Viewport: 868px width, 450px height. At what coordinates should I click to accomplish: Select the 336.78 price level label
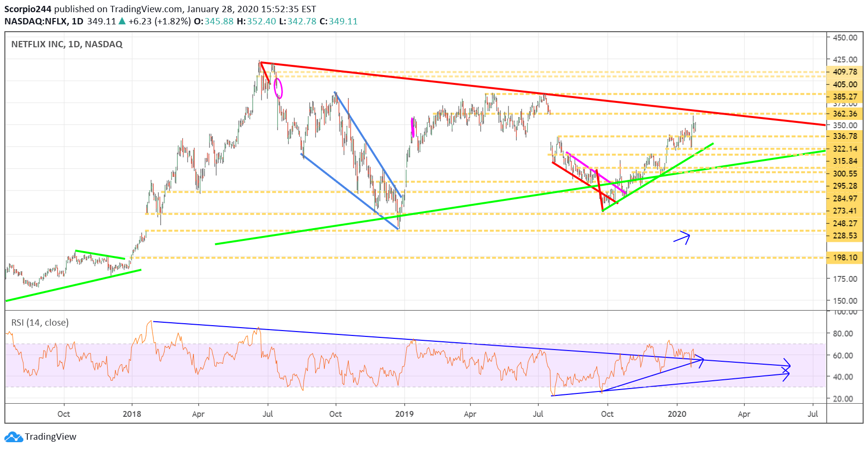point(845,136)
